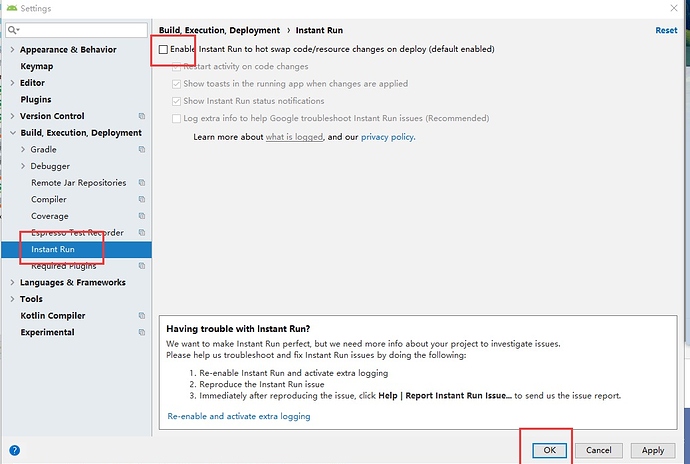Expand the Languages & Frameworks section
The height and width of the screenshot is (464, 690).
[x=12, y=283]
